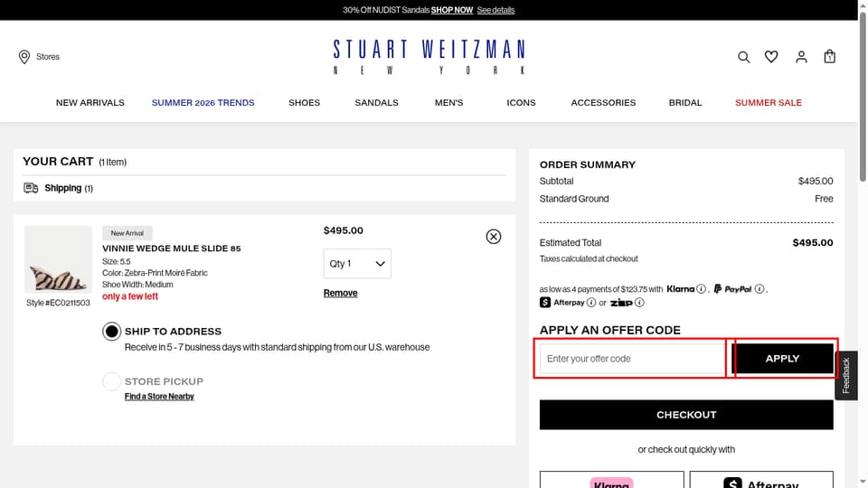Open the wishlist heart icon
868x488 pixels.
771,57
